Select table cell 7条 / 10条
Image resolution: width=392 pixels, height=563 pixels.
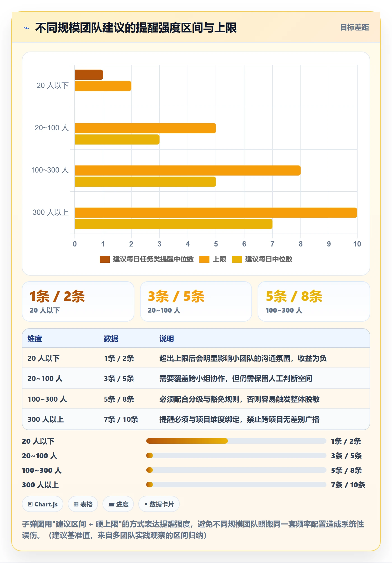[121, 419]
